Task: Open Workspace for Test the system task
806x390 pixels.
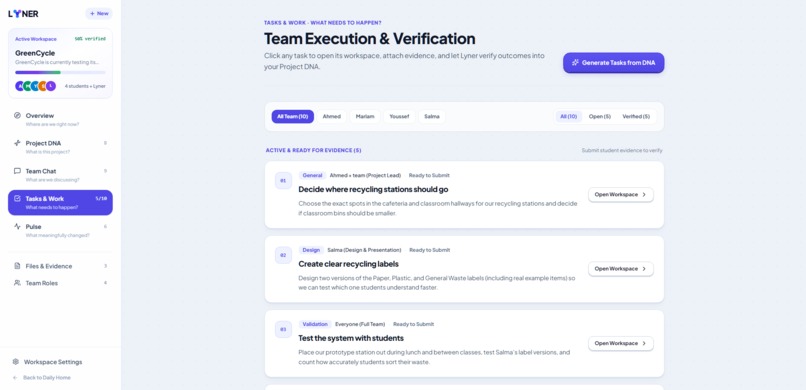Action: 620,343
